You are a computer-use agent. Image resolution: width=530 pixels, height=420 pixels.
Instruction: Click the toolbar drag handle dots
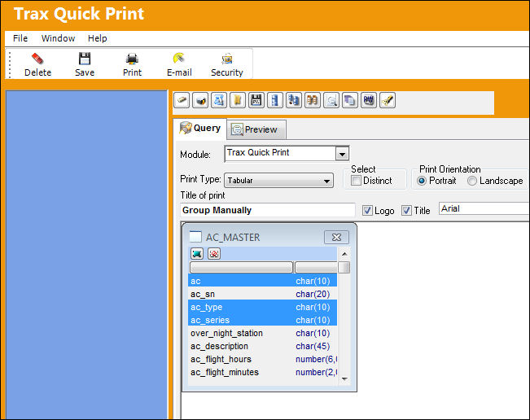tap(10, 64)
